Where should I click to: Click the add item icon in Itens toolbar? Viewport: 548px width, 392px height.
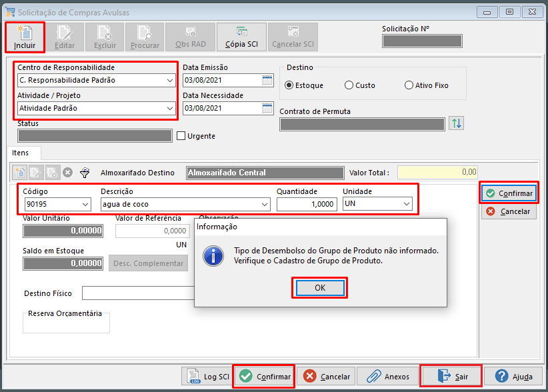click(x=20, y=173)
